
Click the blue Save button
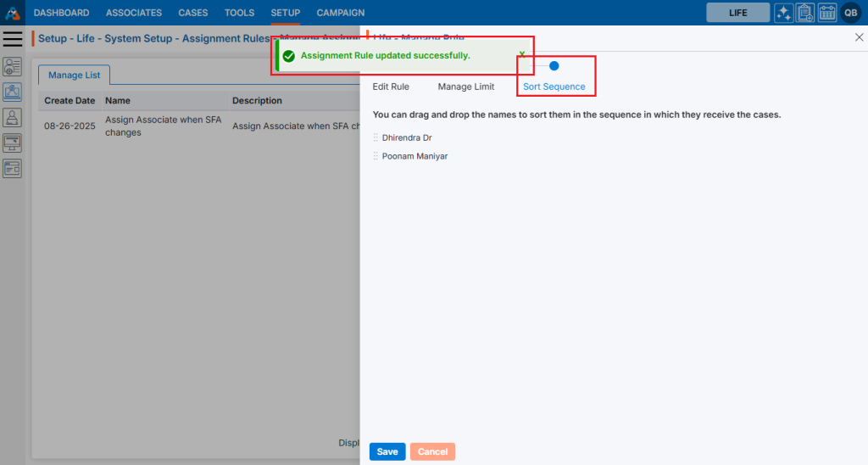(387, 451)
